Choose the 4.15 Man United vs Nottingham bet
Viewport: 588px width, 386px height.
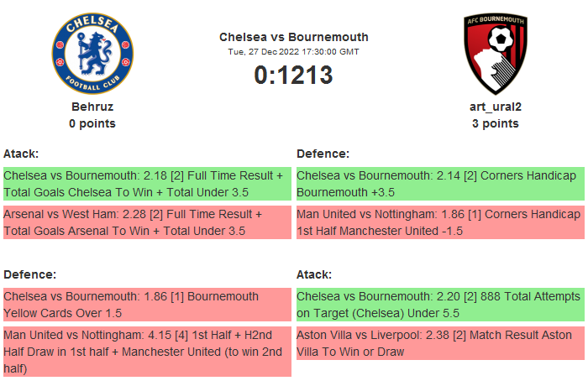[146, 351]
